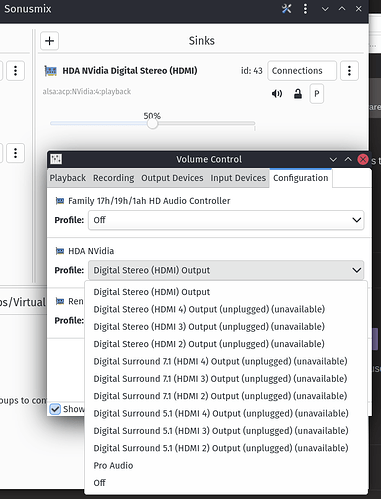Switch to the Output Devices tab
381x499 pixels.
click(172, 178)
